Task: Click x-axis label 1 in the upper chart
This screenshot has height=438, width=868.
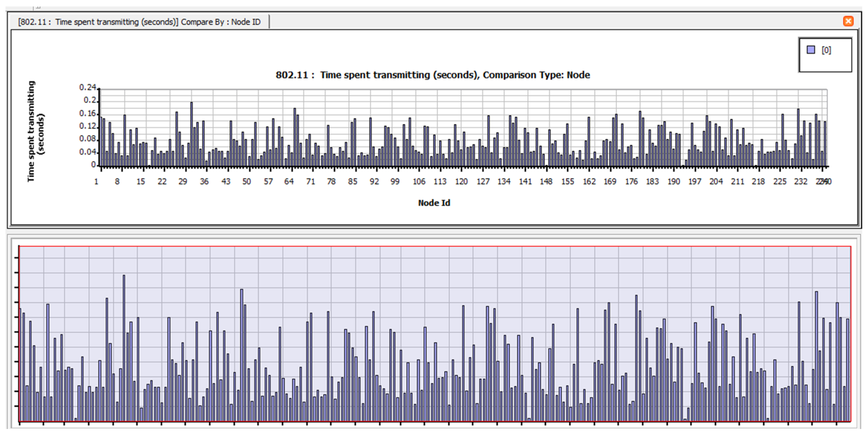Action: [x=96, y=182]
